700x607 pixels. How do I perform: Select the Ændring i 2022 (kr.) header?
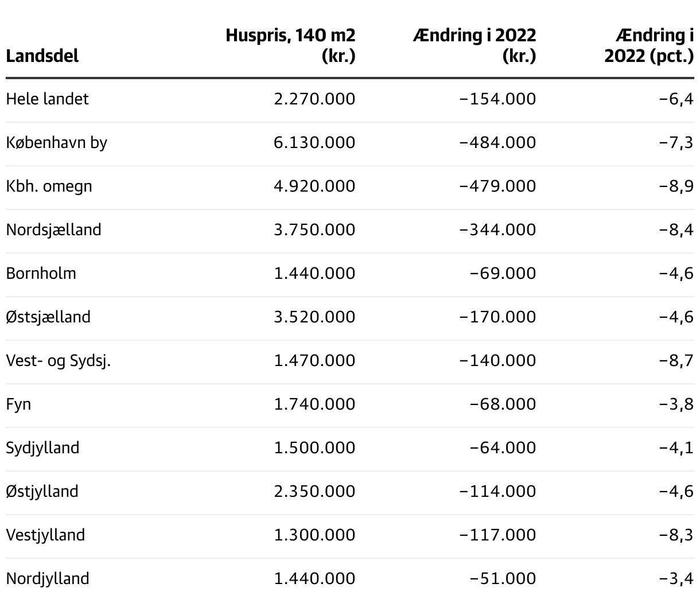474,45
